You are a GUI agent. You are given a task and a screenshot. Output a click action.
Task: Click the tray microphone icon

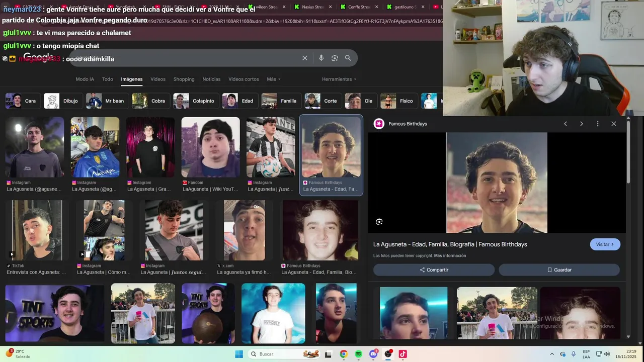[573, 354]
